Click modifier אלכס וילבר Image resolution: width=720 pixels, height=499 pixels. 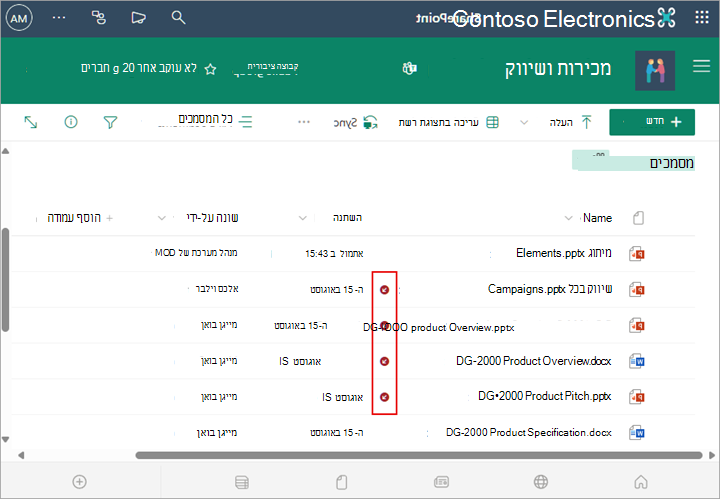point(217,289)
